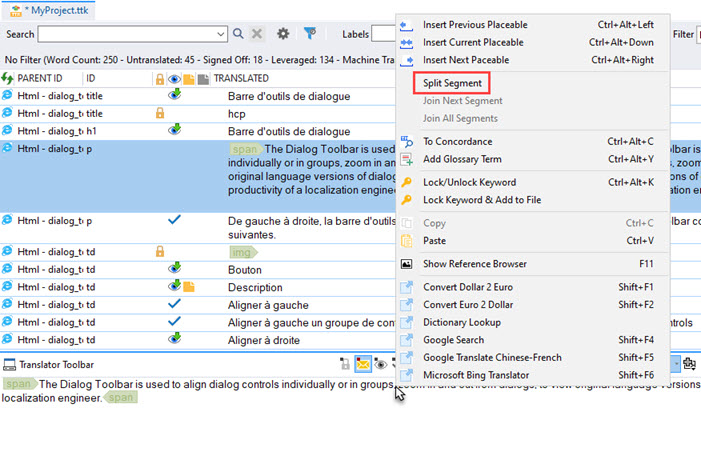
Task: Click the lock icon on the hcp row
Action: 159,114
